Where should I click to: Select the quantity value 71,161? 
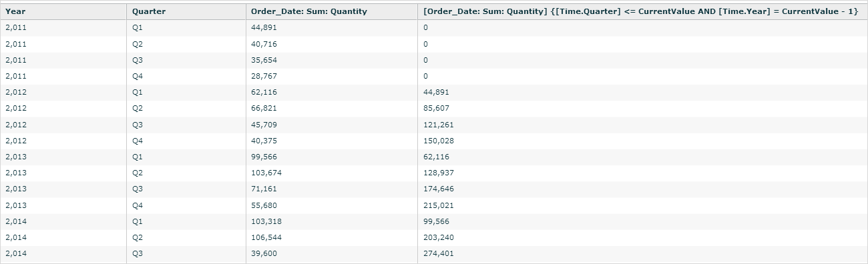332,189
